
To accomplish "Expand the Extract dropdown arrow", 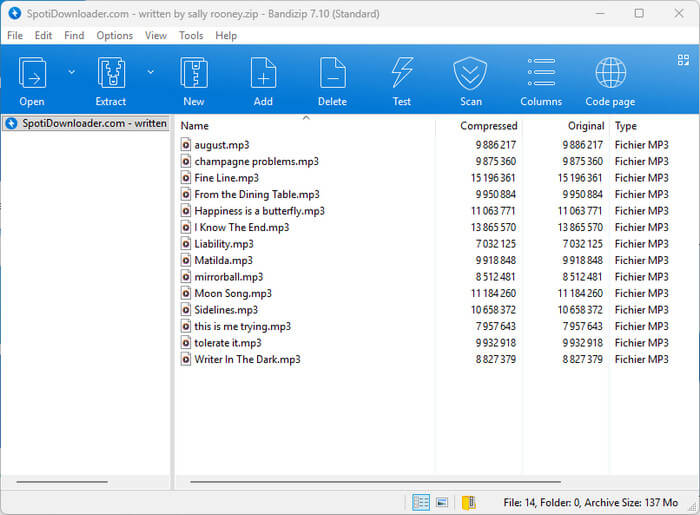I will tap(150, 72).
